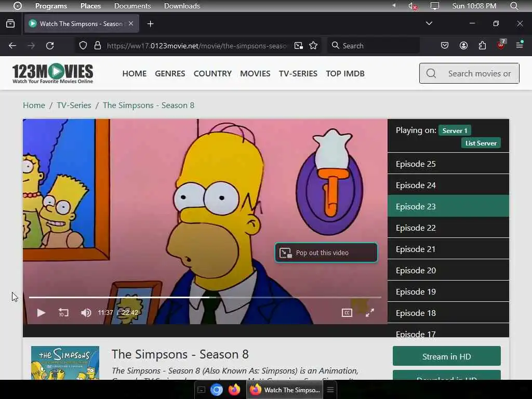Viewport: 532px width, 399px height.
Task: Toggle closed captions in the player
Action: tap(347, 312)
